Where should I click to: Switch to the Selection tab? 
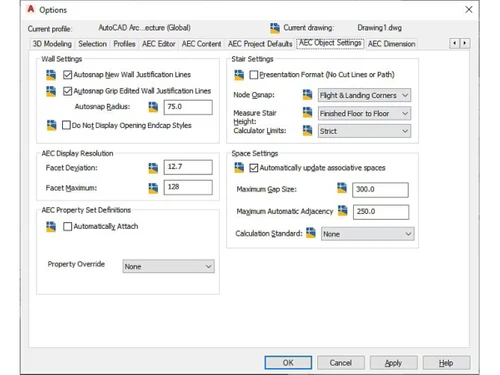(92, 44)
